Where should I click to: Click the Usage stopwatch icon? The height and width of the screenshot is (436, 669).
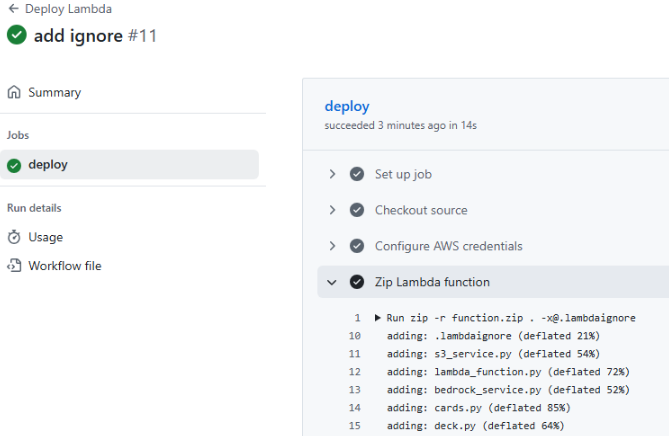(x=14, y=238)
